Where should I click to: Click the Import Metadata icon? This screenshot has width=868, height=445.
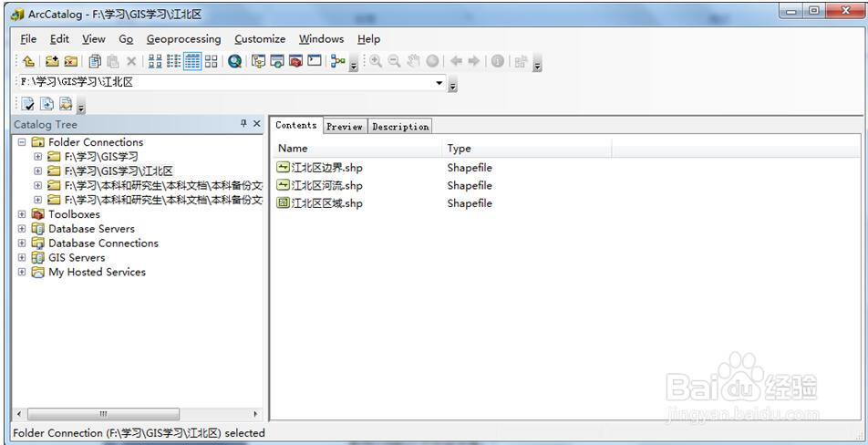click(x=66, y=104)
